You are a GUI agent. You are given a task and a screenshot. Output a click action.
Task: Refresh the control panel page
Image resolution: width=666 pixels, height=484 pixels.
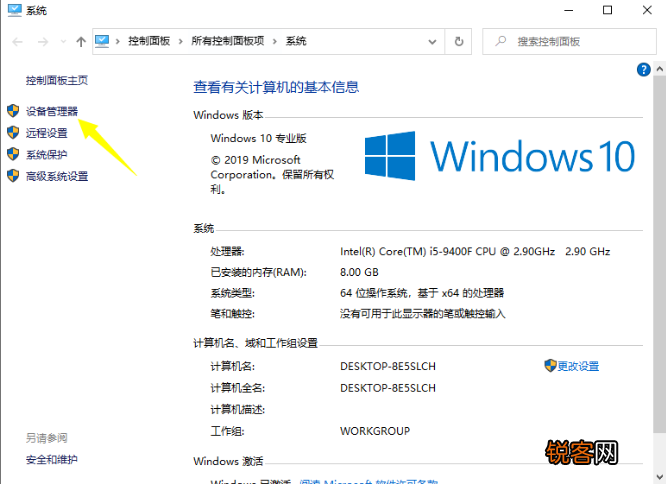coord(459,42)
